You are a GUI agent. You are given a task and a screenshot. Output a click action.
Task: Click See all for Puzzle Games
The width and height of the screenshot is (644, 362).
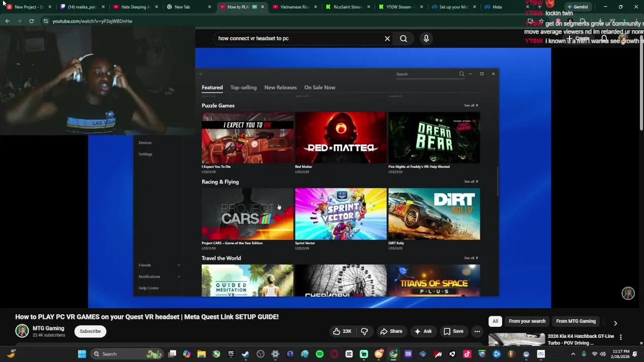pos(471,105)
